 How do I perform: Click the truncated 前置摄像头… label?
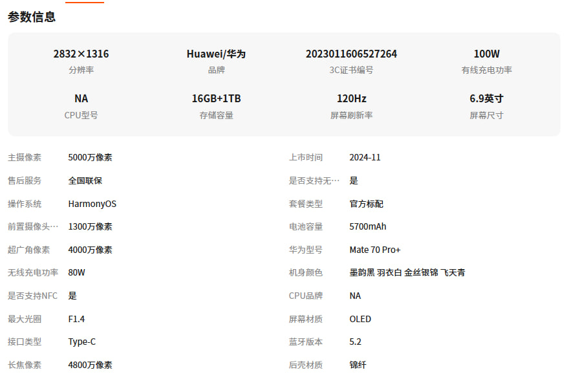[x=33, y=226]
